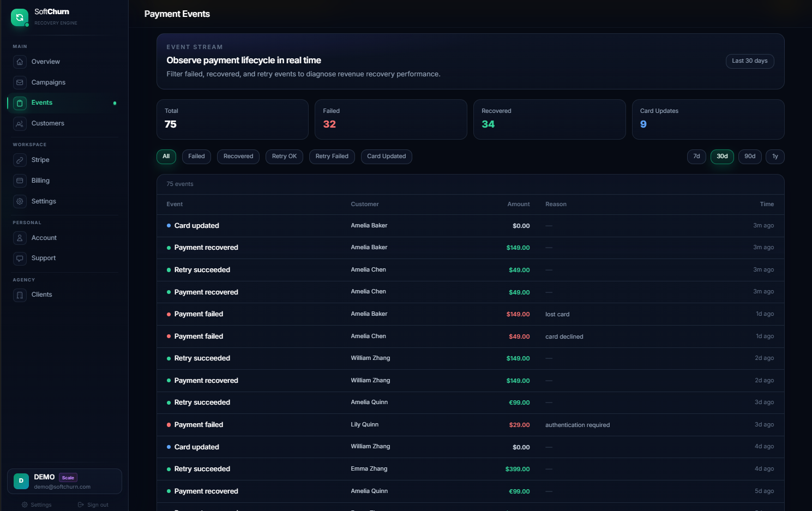Click the SoftChurn logo icon
This screenshot has height=511, width=812.
click(x=20, y=17)
